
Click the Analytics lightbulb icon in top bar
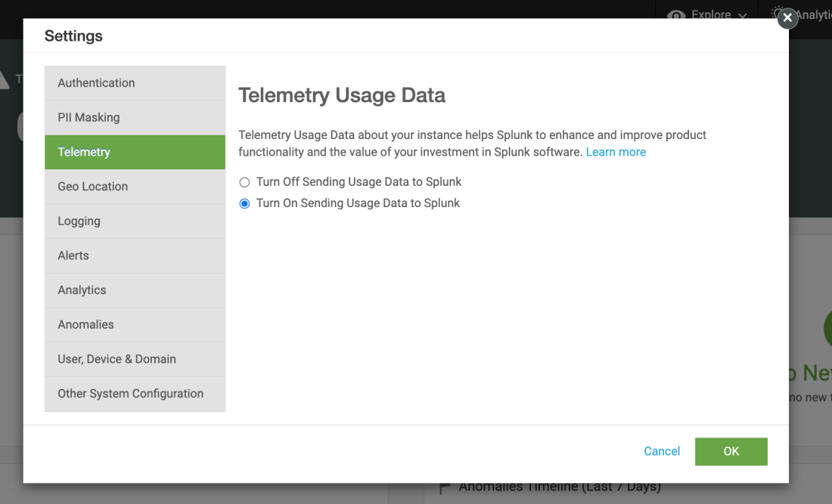(x=778, y=13)
